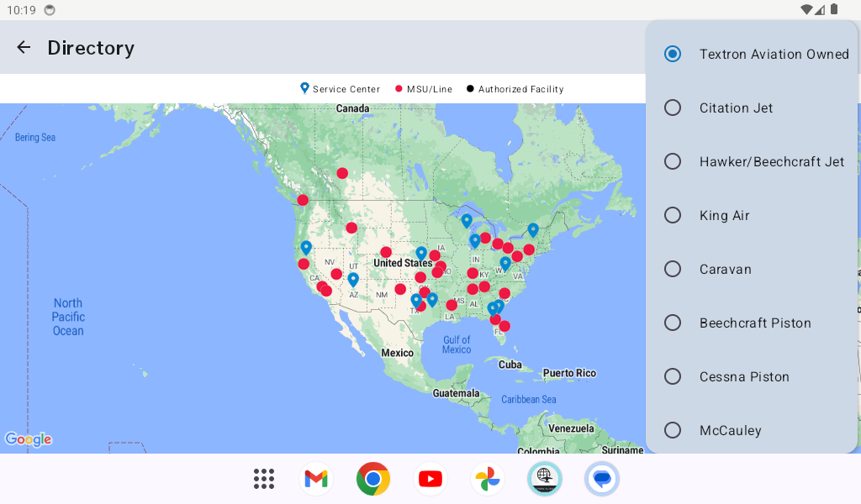Go back using the arrow beside Directory

coord(24,48)
